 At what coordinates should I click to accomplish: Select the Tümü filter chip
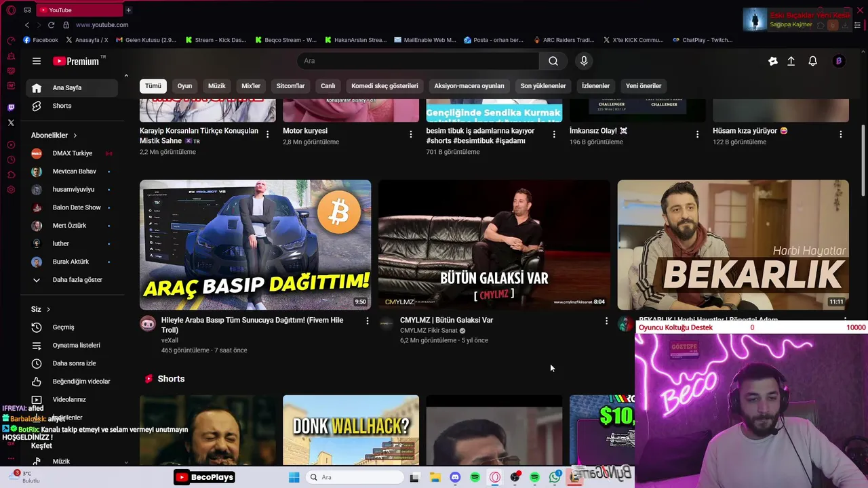point(153,86)
